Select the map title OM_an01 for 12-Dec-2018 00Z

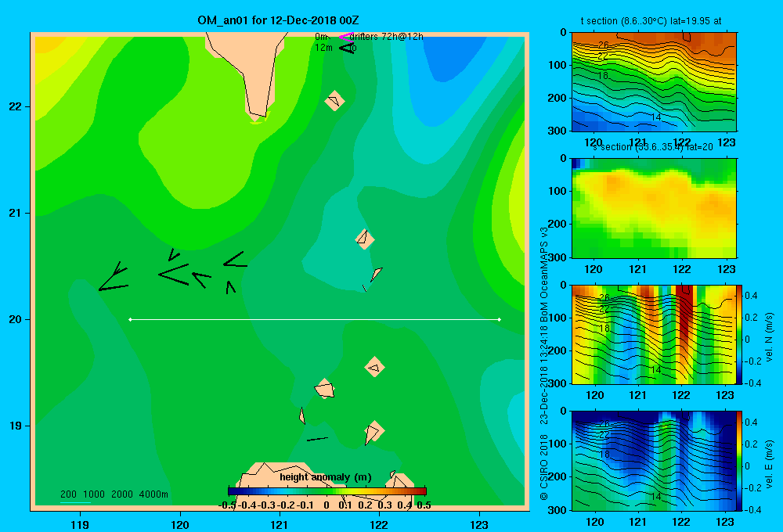click(x=278, y=20)
